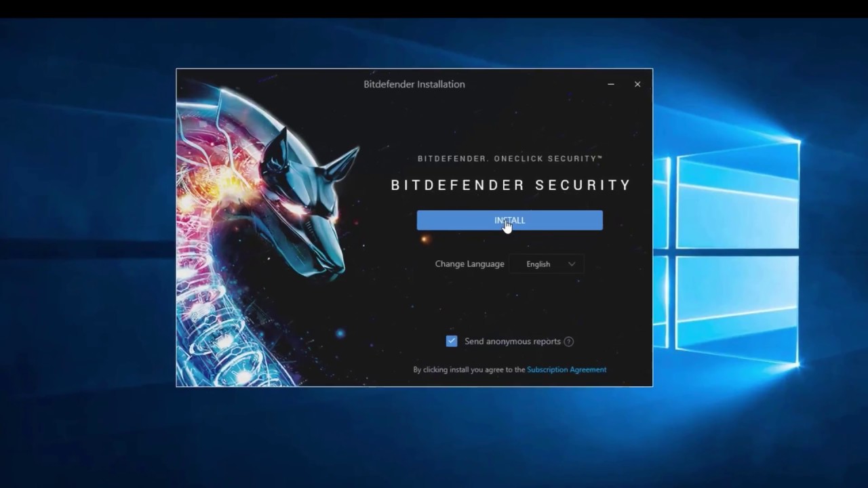Click the Bitdefender. OneClick Security tagline
The height and width of the screenshot is (488, 868).
coord(510,159)
